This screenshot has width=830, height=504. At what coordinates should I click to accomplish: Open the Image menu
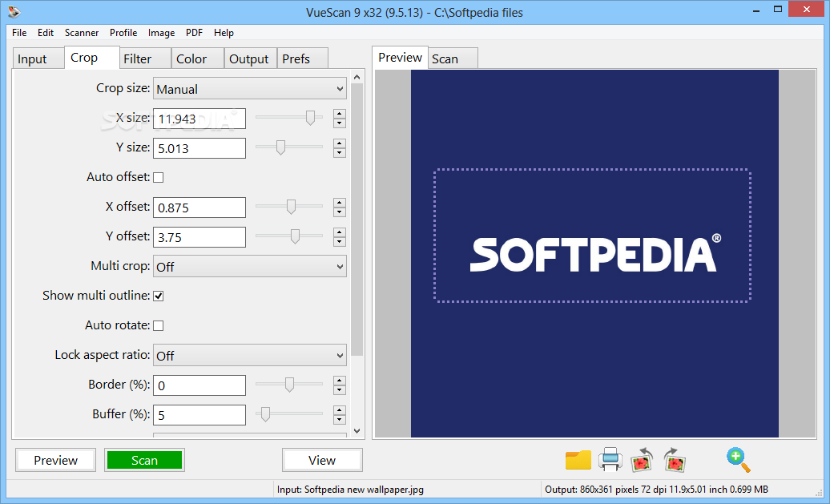tap(162, 33)
